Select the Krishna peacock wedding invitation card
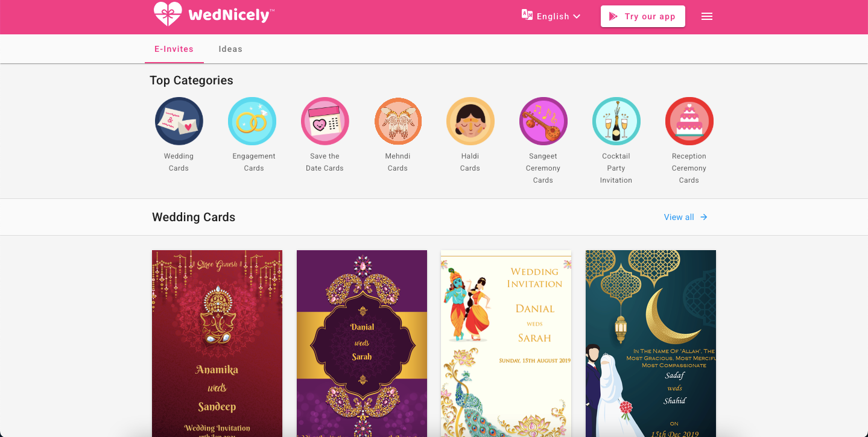 click(x=506, y=344)
